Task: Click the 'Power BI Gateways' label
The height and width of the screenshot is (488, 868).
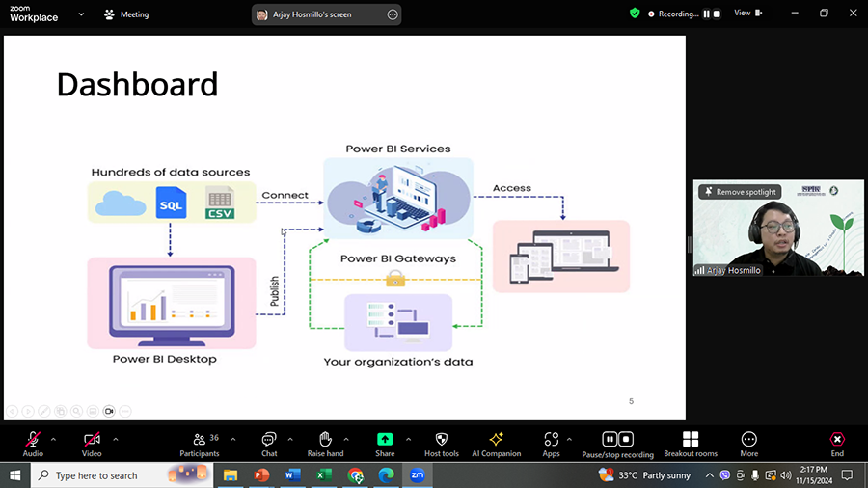Action: pyautogui.click(x=398, y=258)
